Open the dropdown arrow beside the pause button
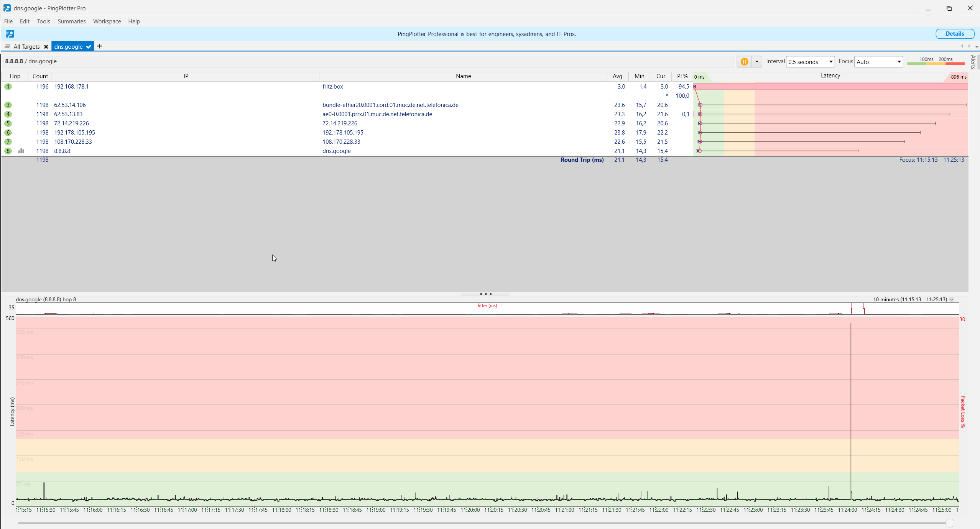The height and width of the screenshot is (529, 980). coord(757,62)
